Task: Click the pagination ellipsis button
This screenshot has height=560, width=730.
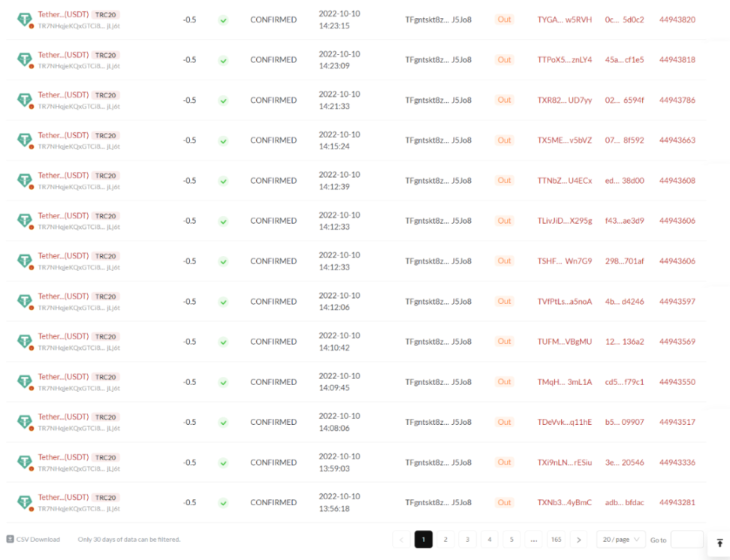Action: (534, 540)
